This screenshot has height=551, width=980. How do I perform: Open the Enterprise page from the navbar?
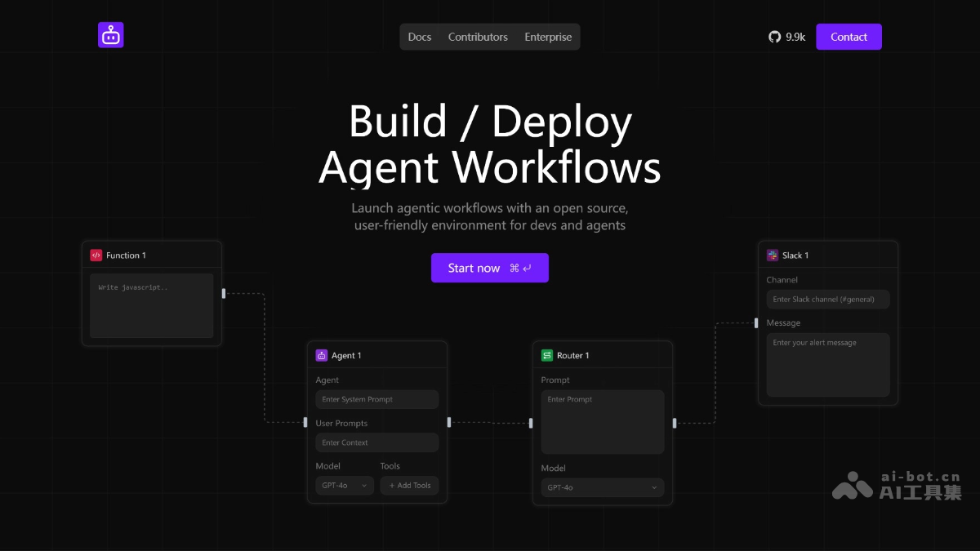pyautogui.click(x=548, y=37)
